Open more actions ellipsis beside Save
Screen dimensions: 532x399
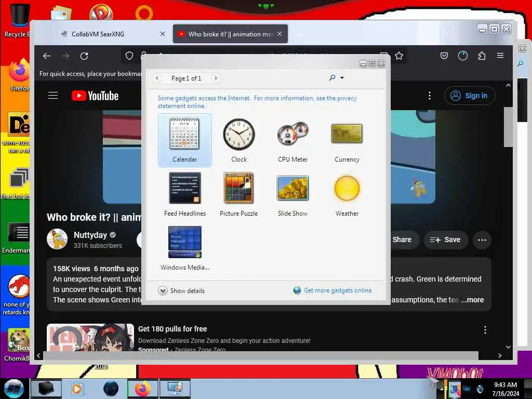pos(482,240)
